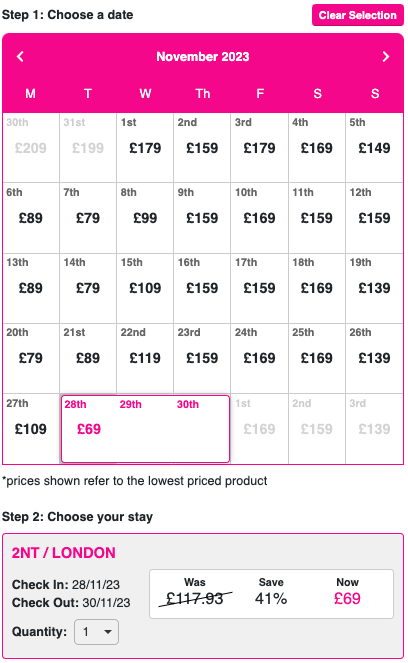408x663 pixels.
Task: Choose 19th November at £139
Action: pos(374,288)
